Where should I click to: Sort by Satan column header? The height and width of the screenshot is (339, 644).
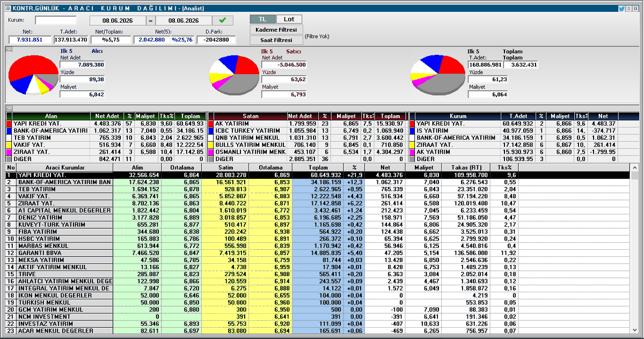[251, 116]
